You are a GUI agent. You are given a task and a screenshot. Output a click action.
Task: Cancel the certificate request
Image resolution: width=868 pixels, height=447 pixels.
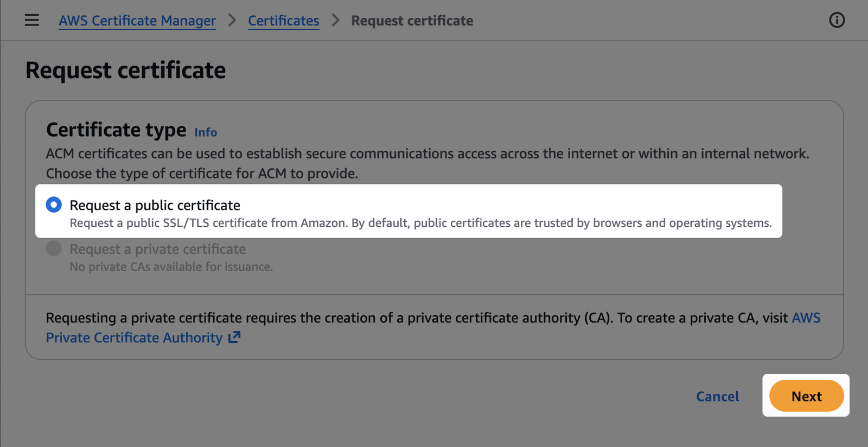pyautogui.click(x=717, y=397)
